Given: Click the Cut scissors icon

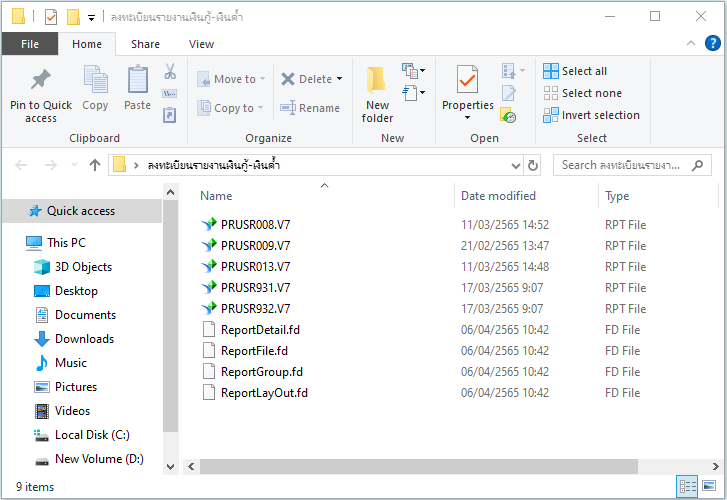Looking at the screenshot, I should point(170,72).
